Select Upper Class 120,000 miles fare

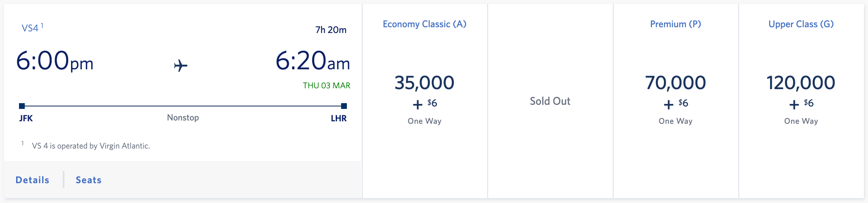[801, 99]
